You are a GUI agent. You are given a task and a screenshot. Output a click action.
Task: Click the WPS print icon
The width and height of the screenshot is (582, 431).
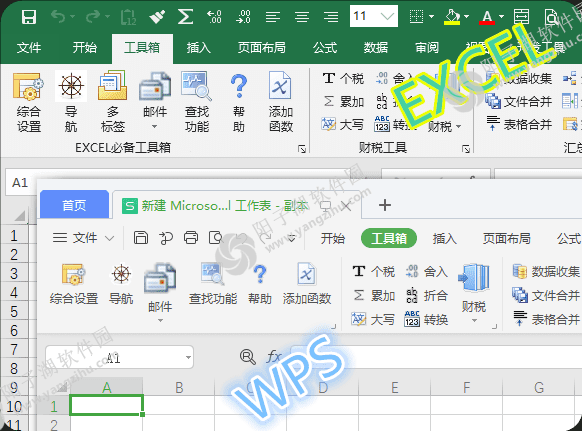(x=191, y=238)
